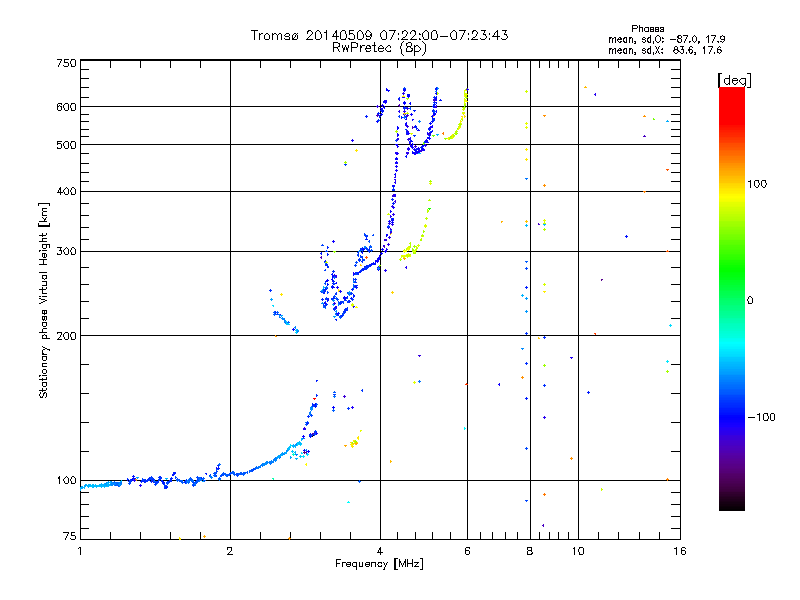Click the y-axis tick label '400'
This screenshot has width=800, height=600.
click(67, 191)
